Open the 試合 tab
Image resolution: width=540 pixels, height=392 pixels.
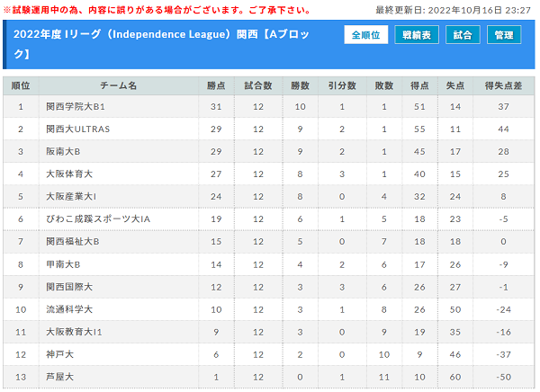point(463,35)
